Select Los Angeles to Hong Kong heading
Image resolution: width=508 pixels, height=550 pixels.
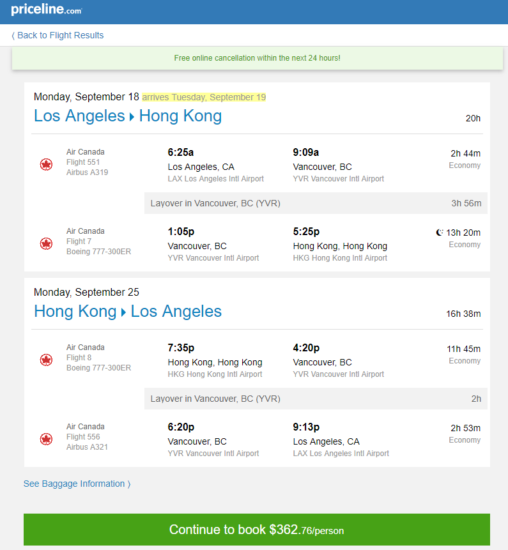coord(128,116)
